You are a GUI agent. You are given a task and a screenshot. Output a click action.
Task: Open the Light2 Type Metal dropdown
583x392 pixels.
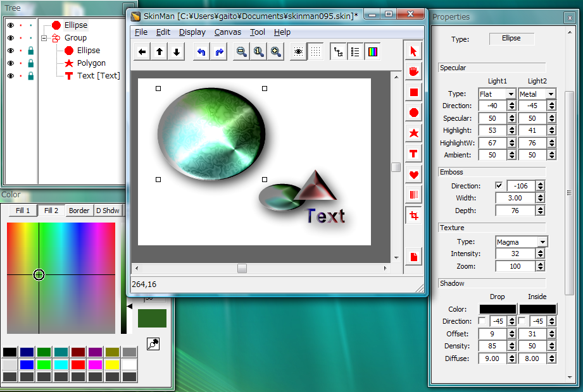551,94
